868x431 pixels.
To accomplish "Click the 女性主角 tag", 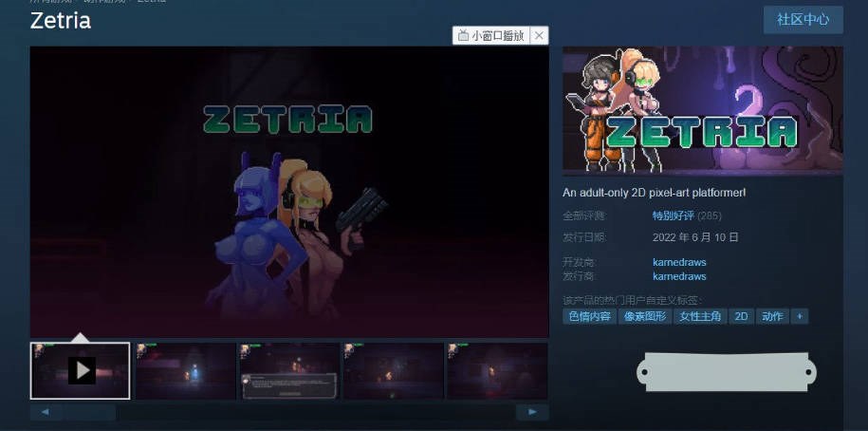I will (700, 316).
